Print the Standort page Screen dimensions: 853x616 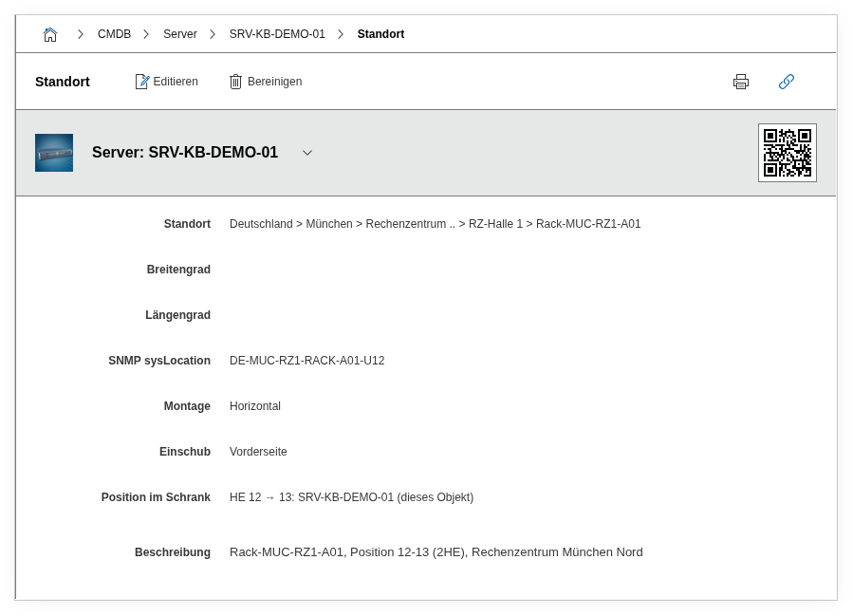pos(741,82)
